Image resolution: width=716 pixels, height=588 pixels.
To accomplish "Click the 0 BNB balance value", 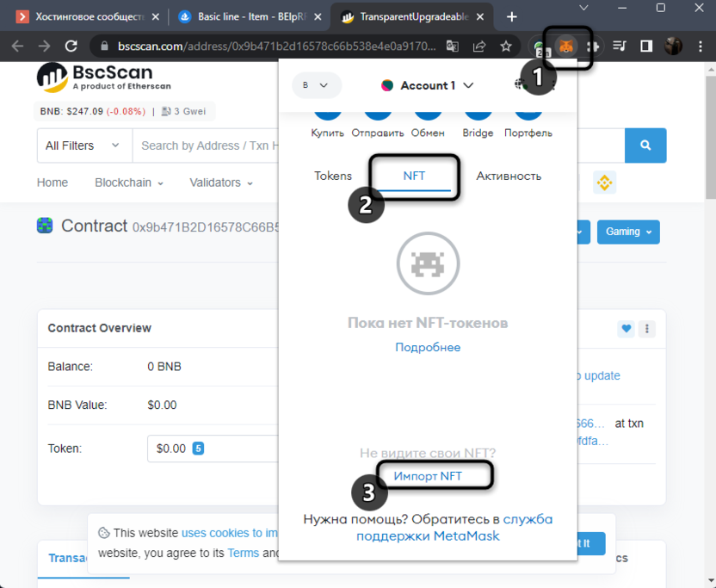I will [x=164, y=367].
